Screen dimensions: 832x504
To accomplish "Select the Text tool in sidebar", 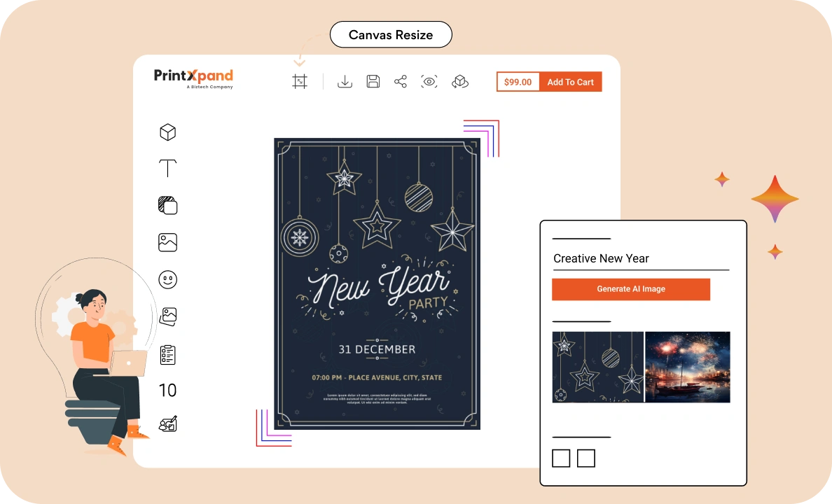I will (167, 168).
